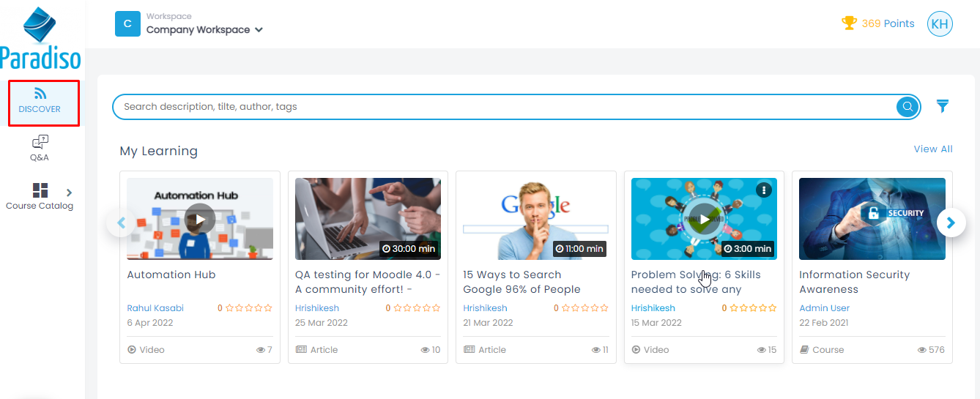This screenshot has height=399, width=980.
Task: Open the KH user avatar menu
Action: [939, 23]
